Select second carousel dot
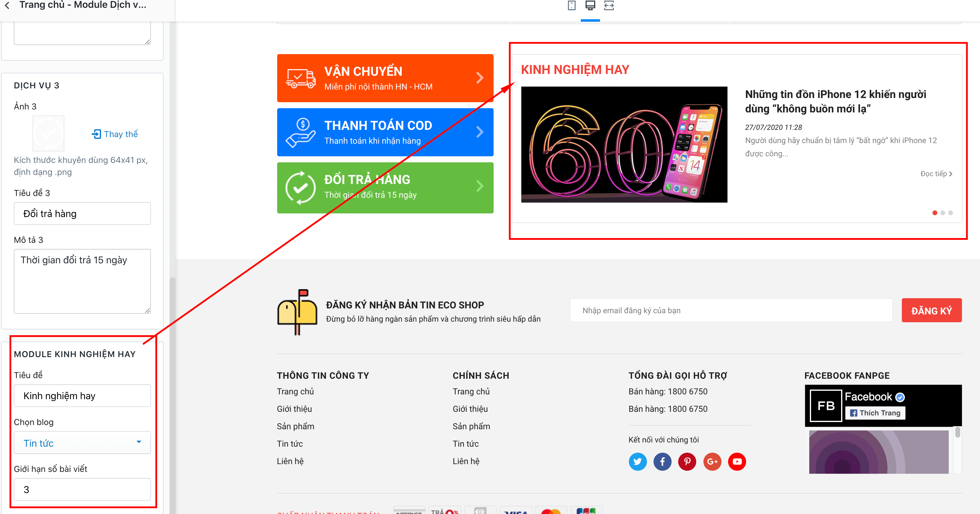Screen dimensions: 980x514 [x=943, y=213]
